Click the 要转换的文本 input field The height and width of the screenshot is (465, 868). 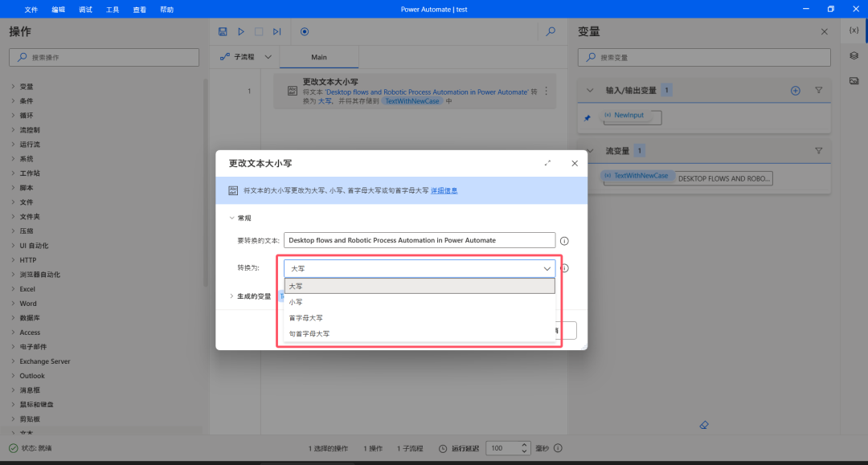[x=419, y=240]
